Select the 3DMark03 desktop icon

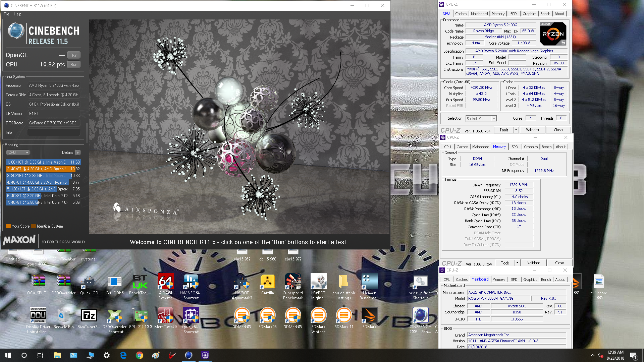coord(242,318)
